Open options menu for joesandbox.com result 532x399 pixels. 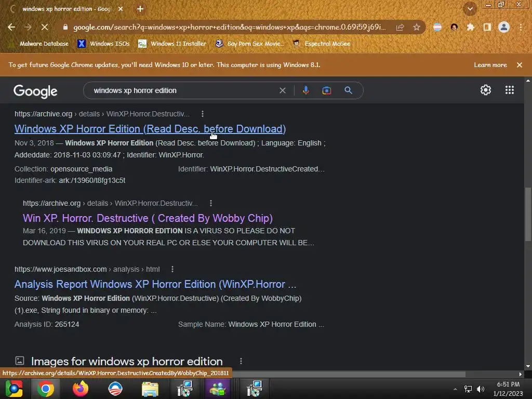(x=172, y=270)
